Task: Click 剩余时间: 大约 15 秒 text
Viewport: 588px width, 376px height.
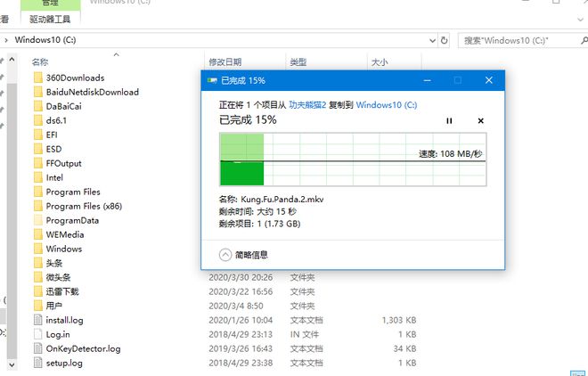Action: tap(257, 211)
